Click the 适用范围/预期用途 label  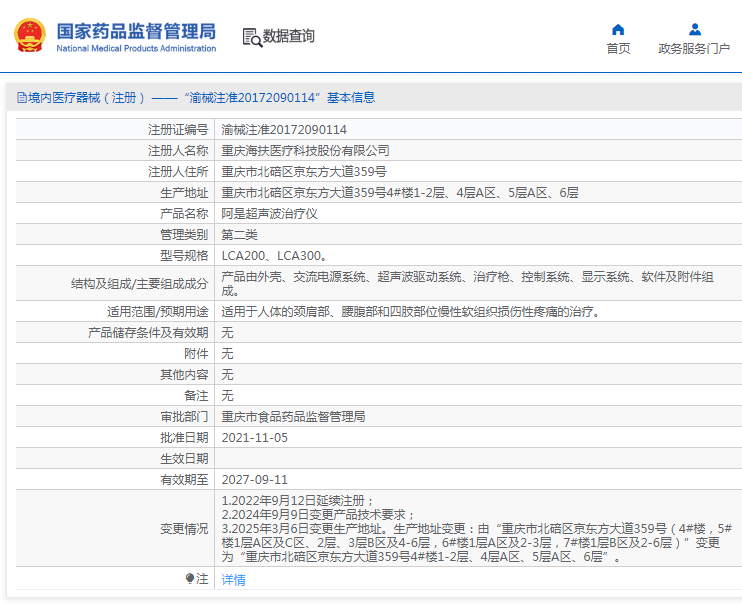click(158, 312)
